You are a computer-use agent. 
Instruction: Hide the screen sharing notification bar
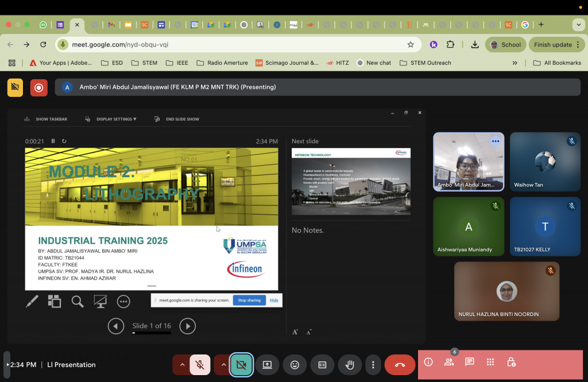[x=274, y=300]
